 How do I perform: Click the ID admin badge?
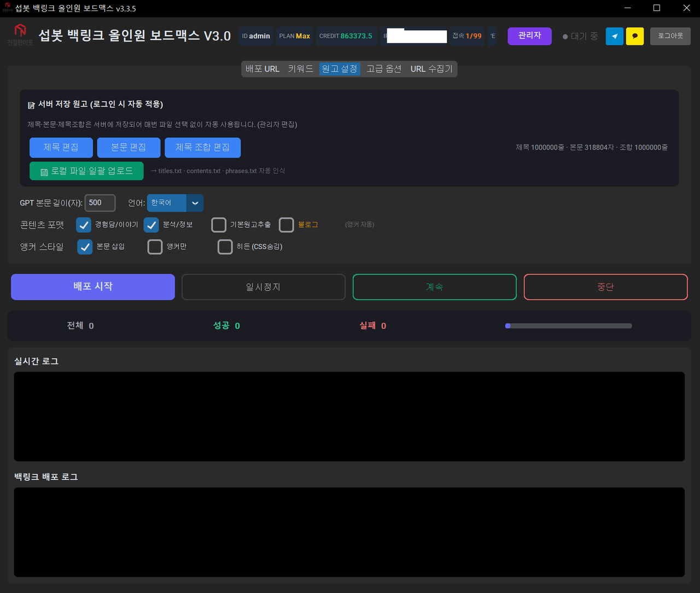click(x=256, y=36)
